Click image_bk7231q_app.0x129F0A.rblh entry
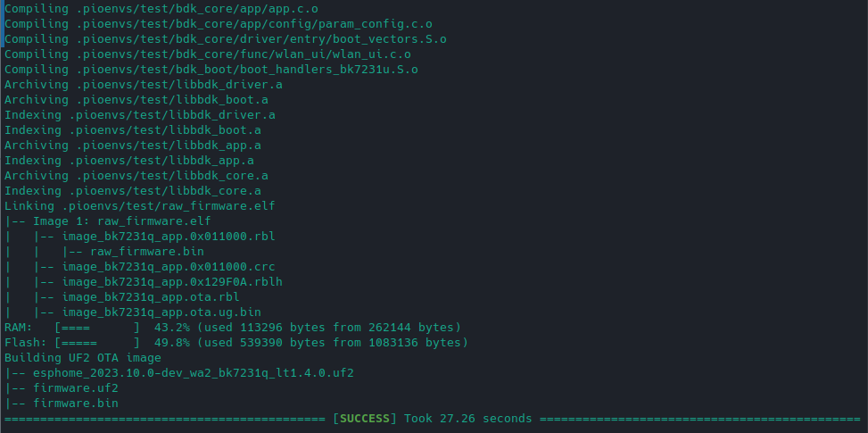 click(x=172, y=282)
